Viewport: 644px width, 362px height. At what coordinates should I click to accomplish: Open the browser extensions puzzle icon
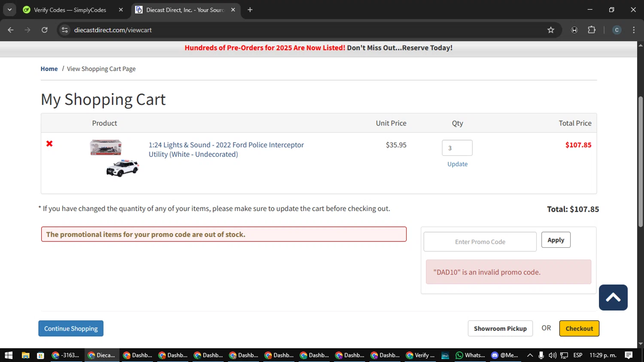tap(592, 30)
